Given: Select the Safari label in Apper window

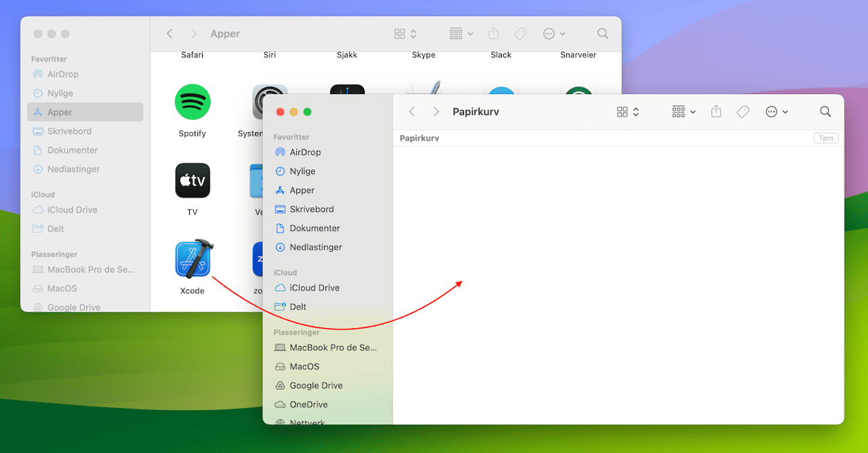Looking at the screenshot, I should pos(193,55).
